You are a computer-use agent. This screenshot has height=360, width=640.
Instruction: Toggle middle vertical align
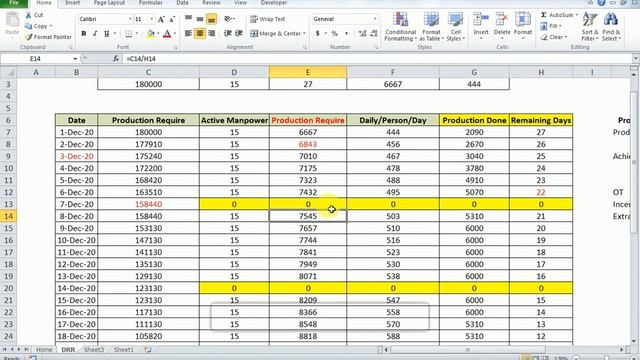coord(200,19)
